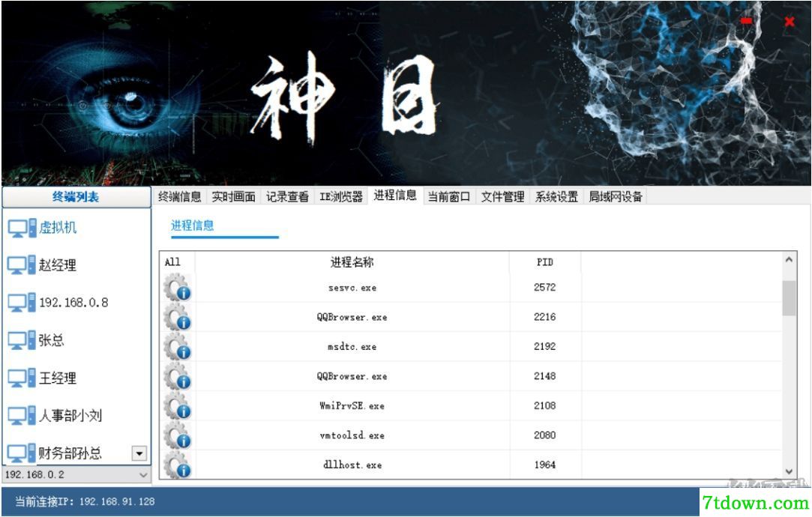Select the WmiPrvSE.exe process name

352,406
